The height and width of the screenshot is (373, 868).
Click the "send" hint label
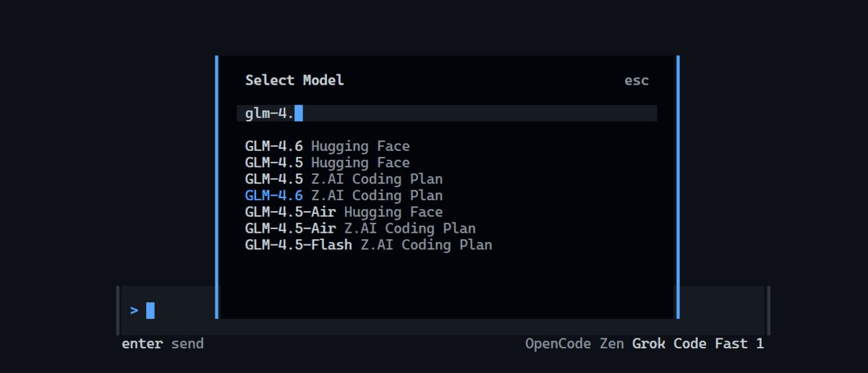point(187,344)
